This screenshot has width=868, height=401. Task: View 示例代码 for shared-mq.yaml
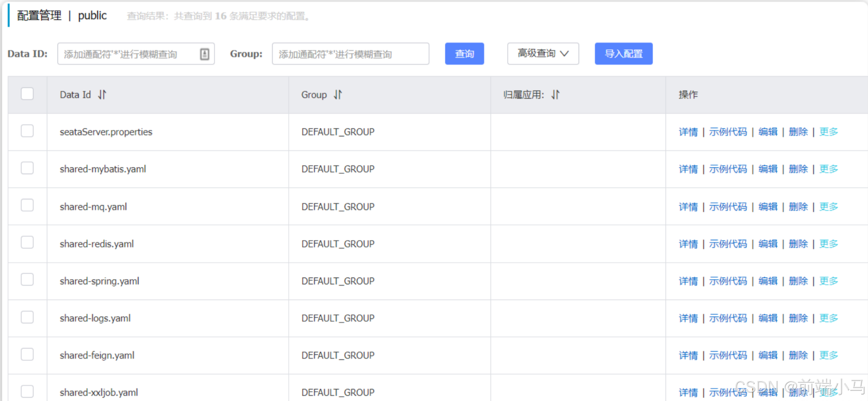pyautogui.click(x=728, y=207)
